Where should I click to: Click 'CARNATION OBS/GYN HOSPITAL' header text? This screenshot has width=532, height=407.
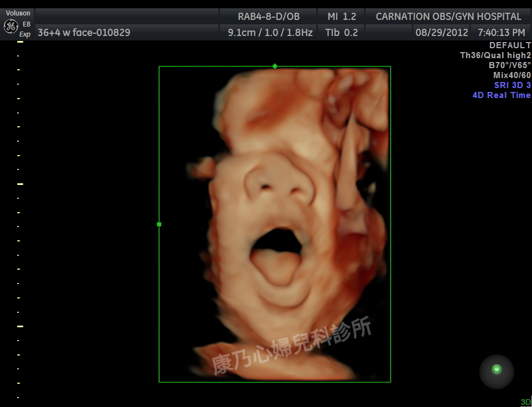point(448,17)
